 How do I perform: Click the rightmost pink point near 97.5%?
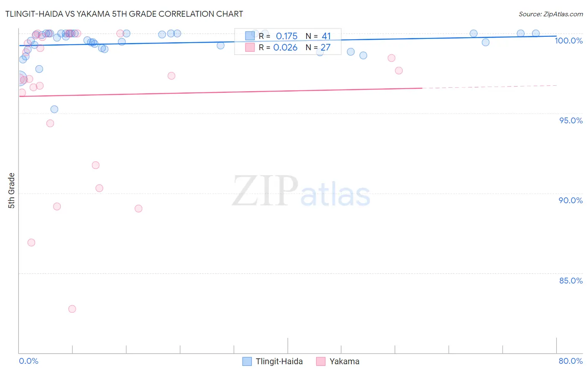coord(399,71)
